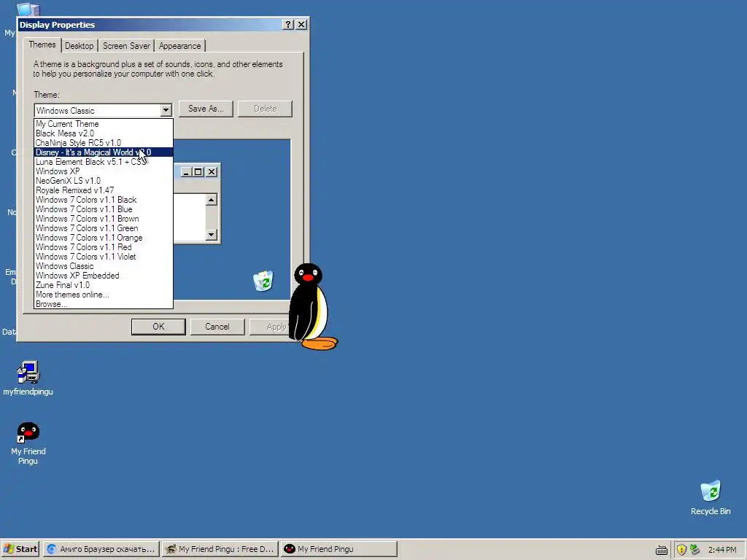Switch to the Desktop tab

tap(79, 46)
